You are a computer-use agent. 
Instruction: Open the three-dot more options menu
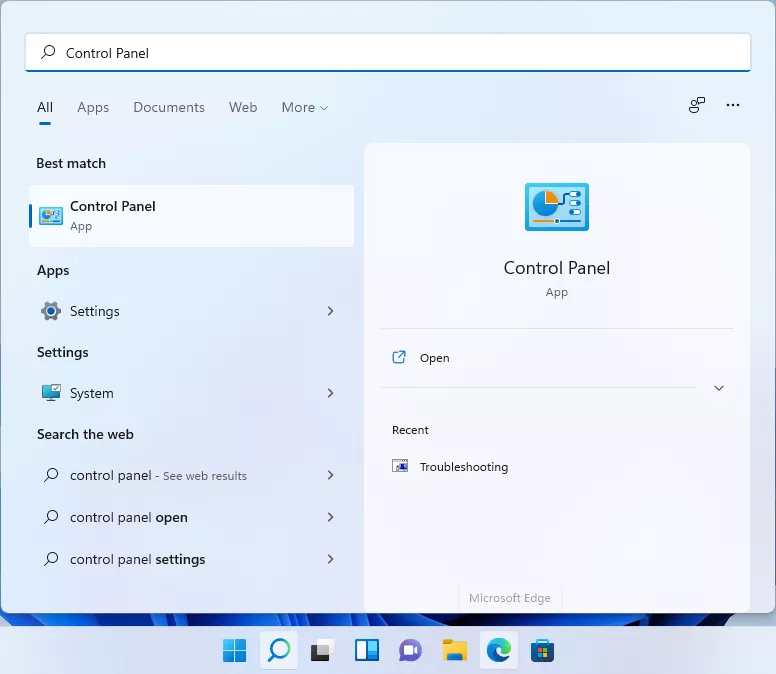pos(733,105)
